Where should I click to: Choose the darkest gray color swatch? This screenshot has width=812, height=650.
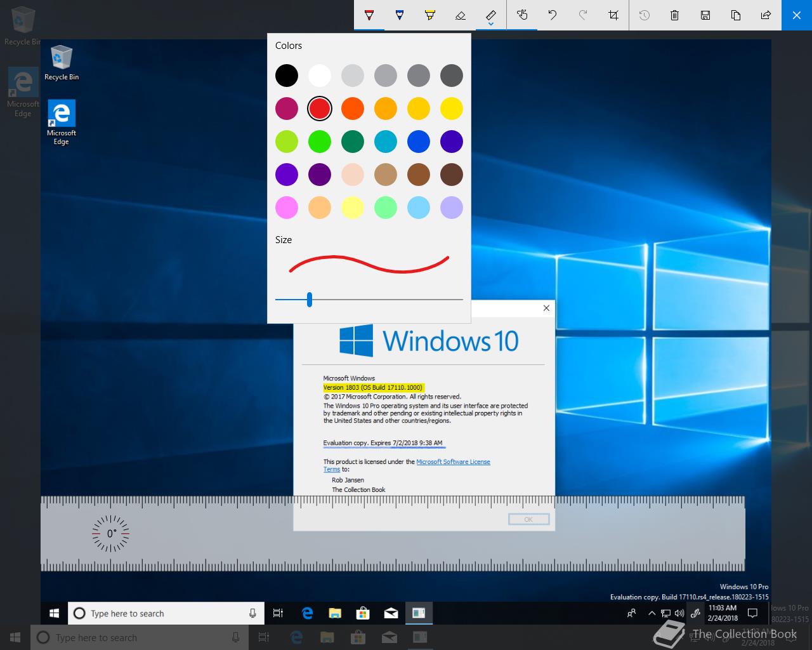[452, 76]
